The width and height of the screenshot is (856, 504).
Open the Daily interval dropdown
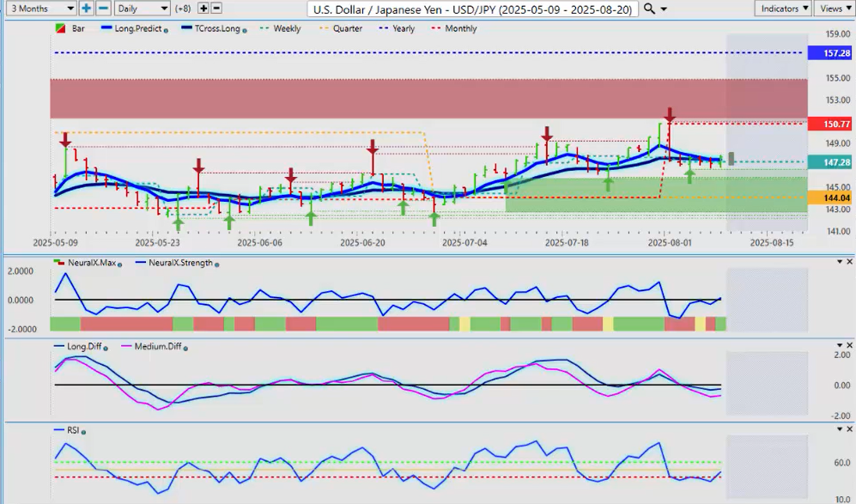pos(141,9)
